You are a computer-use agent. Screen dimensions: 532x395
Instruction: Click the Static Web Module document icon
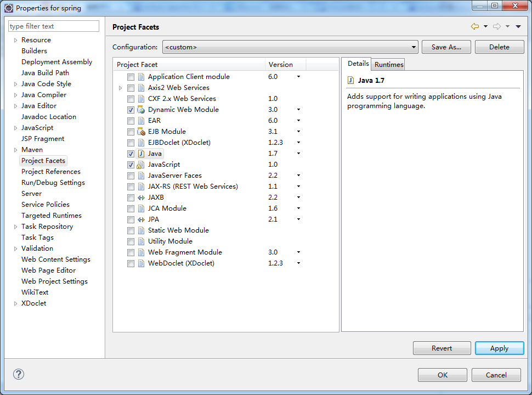tap(141, 230)
